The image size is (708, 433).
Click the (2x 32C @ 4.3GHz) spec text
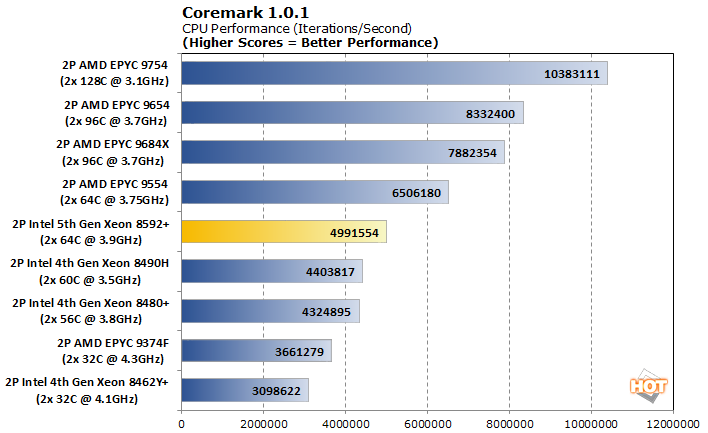(113, 359)
